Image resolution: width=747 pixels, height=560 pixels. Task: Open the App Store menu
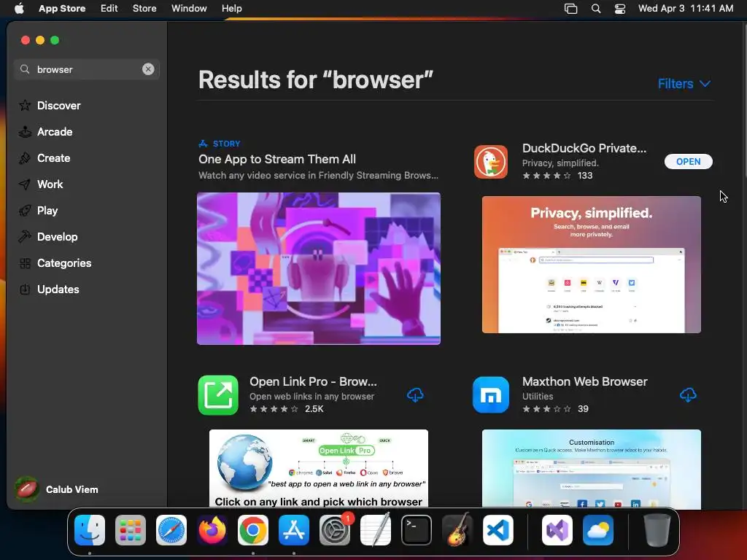[62, 9]
